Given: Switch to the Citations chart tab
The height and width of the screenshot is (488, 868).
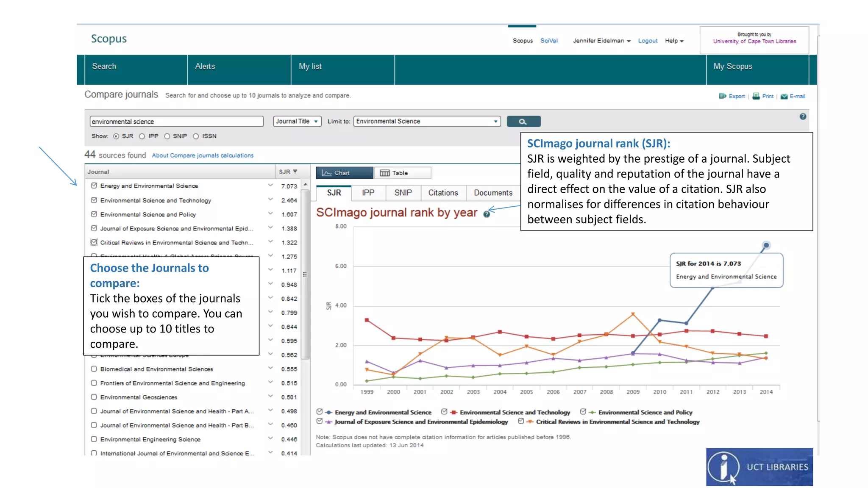Looking at the screenshot, I should click(x=443, y=193).
